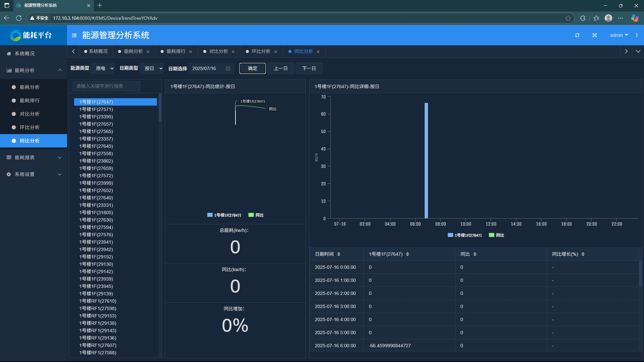644x362 pixels.
Task: Switch to the 环比分析 tab
Action: point(261,51)
